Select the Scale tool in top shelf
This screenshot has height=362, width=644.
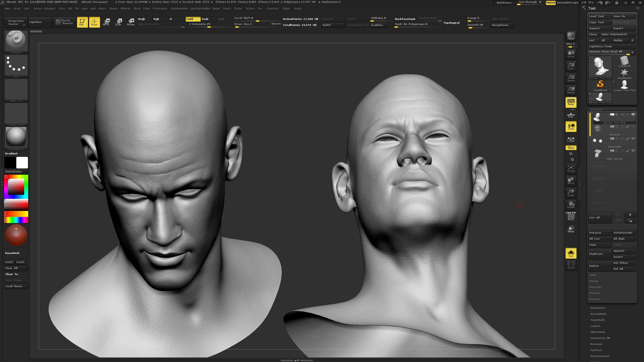click(x=118, y=22)
